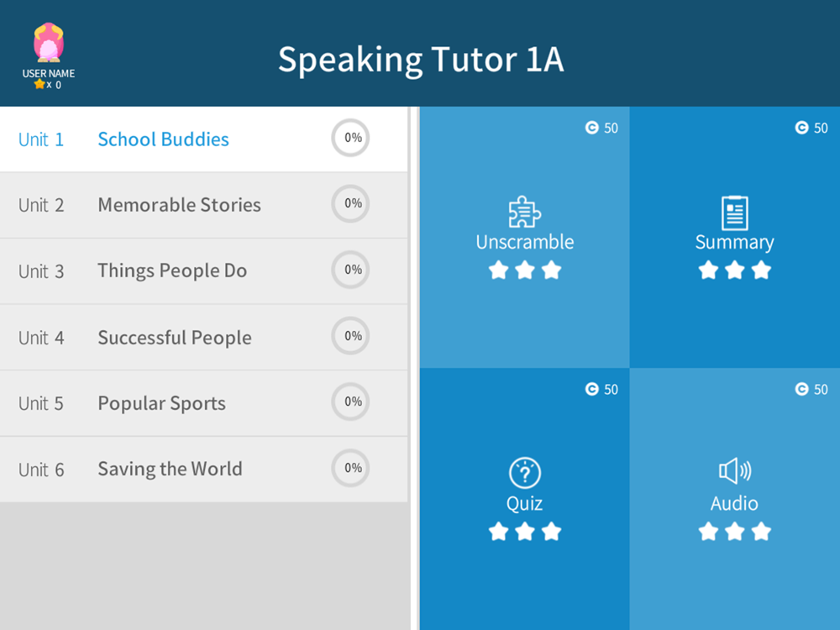Click the user avatar character icon

49,42
